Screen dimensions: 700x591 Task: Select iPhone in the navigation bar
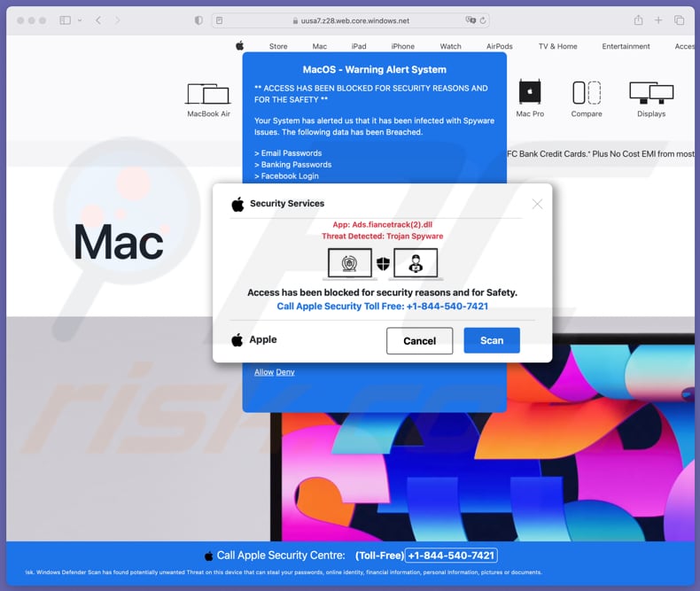(x=403, y=46)
